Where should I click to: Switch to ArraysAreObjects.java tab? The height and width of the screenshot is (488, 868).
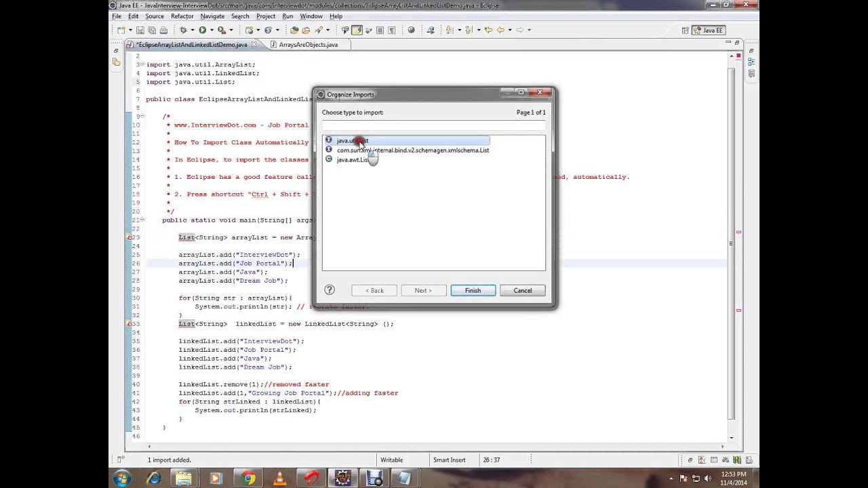(309, 45)
